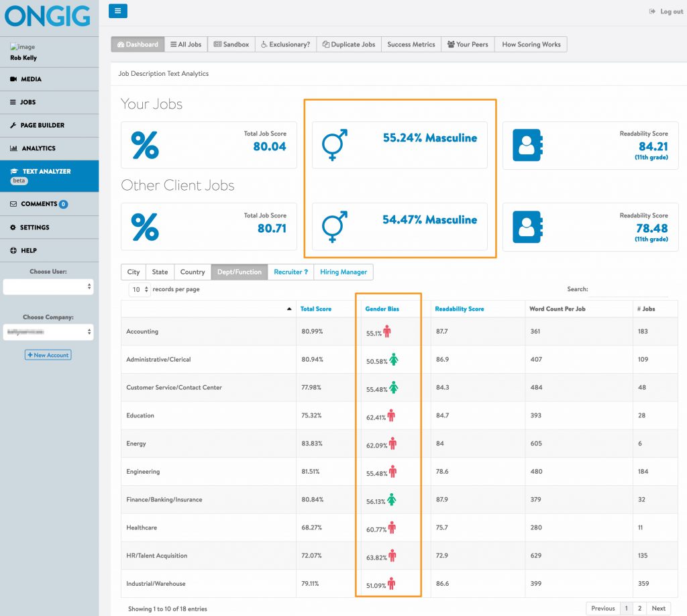Go to the Next page of entries
The height and width of the screenshot is (616, 687).
point(658,608)
